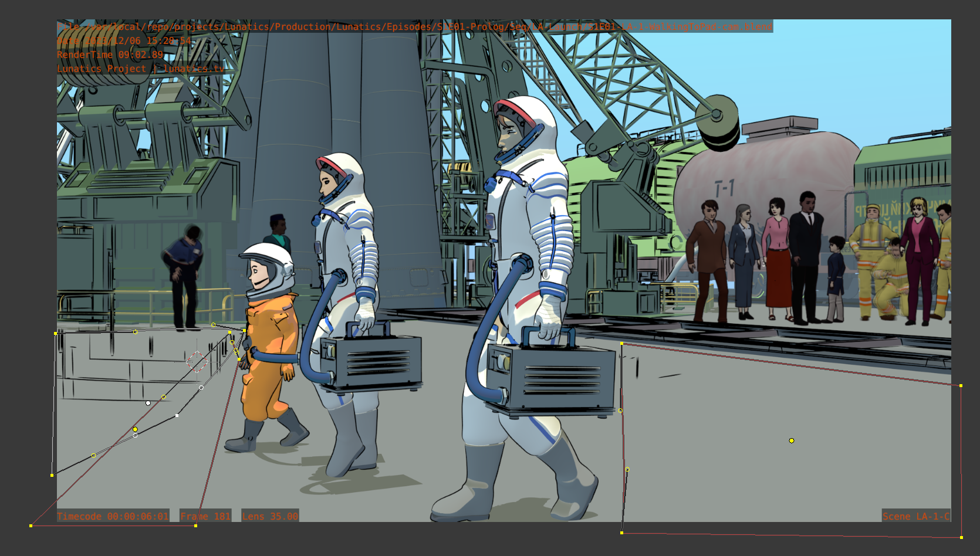Select mask point below Frame 181 stamp
Screen dimensions: 980x556
(195, 526)
